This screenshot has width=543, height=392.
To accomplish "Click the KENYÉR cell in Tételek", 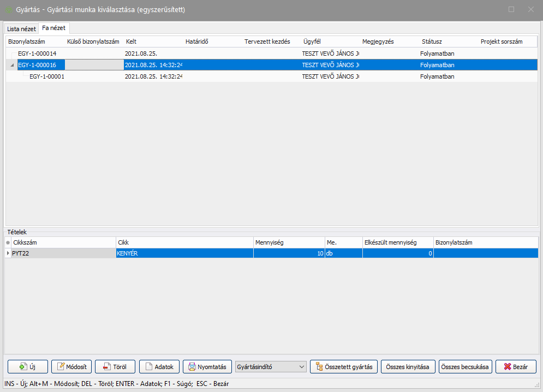I will click(184, 253).
